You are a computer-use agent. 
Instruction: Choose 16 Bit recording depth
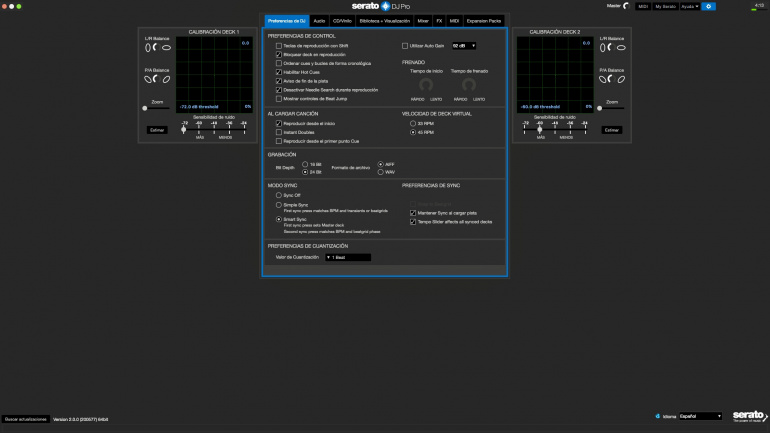[305, 164]
